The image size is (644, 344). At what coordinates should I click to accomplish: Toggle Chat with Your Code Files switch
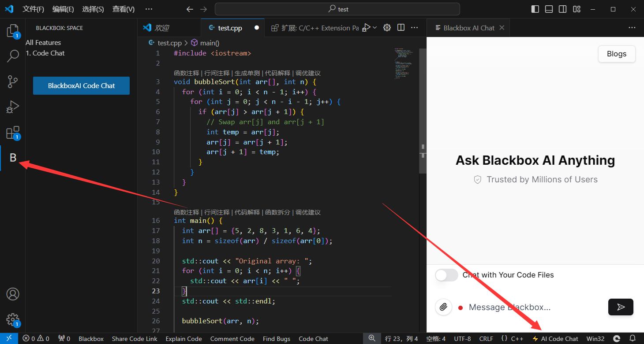446,275
